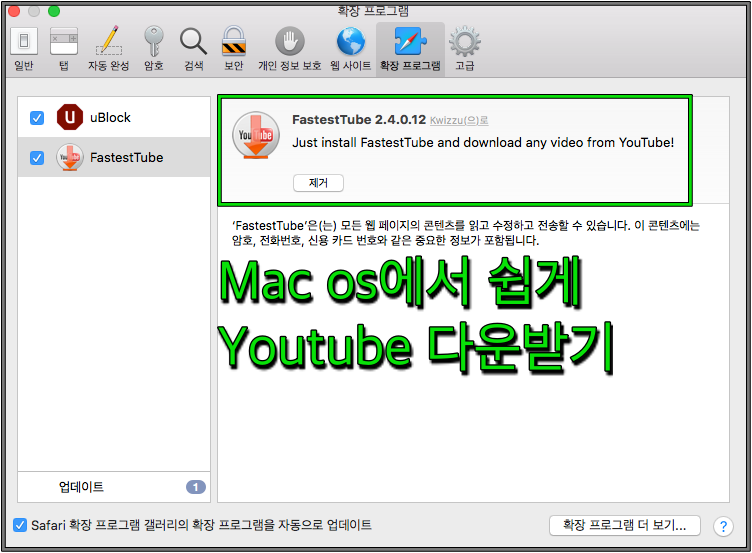
Task: Toggle automatic extension updates checkbox
Action: pyautogui.click(x=20, y=525)
